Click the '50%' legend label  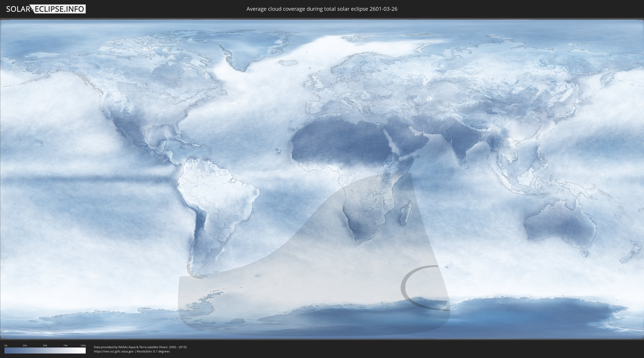45,345
